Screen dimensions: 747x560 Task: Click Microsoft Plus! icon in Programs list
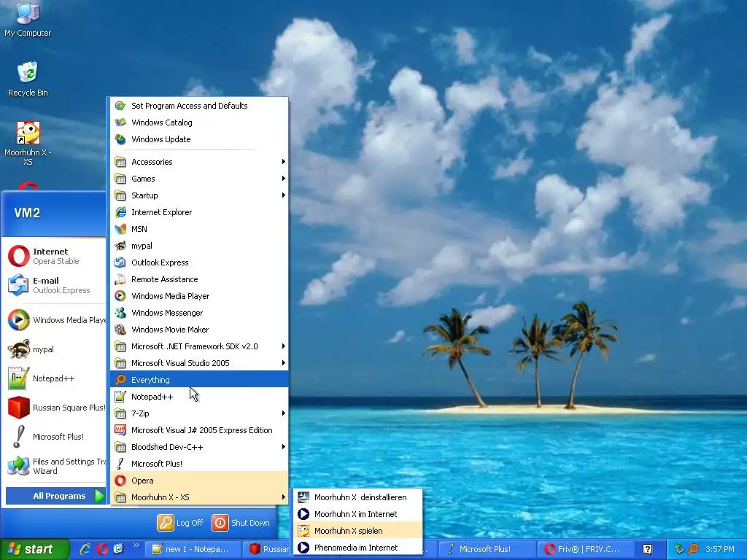click(x=120, y=463)
